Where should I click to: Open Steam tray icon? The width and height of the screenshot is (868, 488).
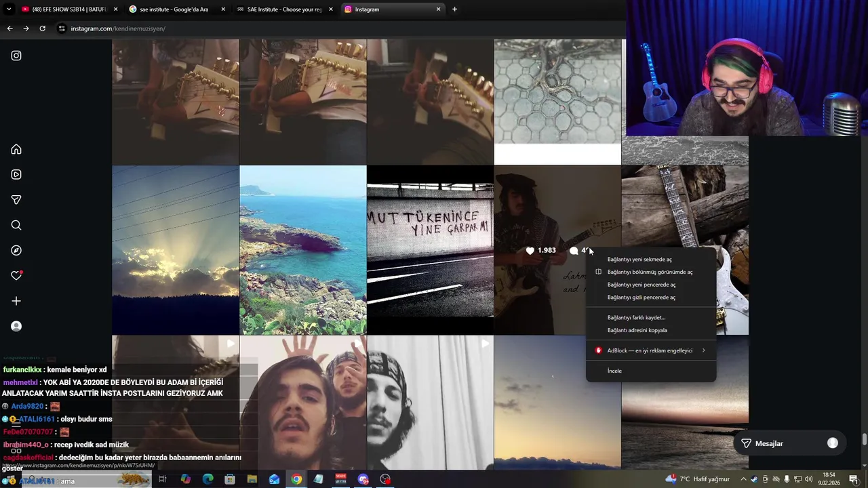(x=755, y=479)
